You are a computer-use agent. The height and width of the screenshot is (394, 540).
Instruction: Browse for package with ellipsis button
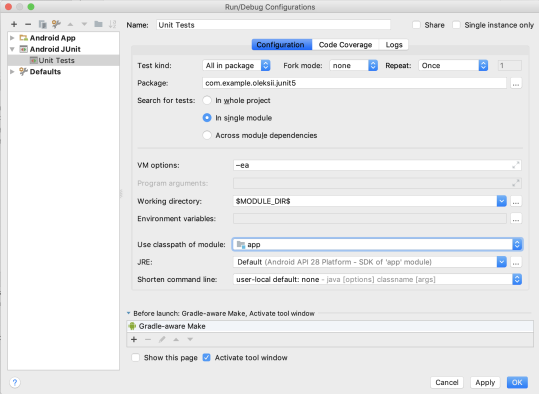(516, 83)
